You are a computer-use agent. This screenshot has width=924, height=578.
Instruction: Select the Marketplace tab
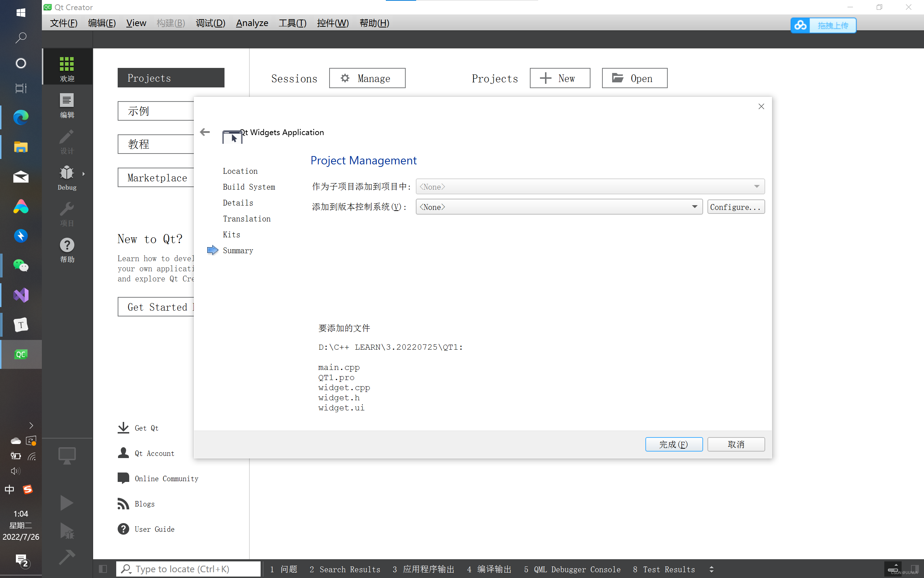pos(156,177)
